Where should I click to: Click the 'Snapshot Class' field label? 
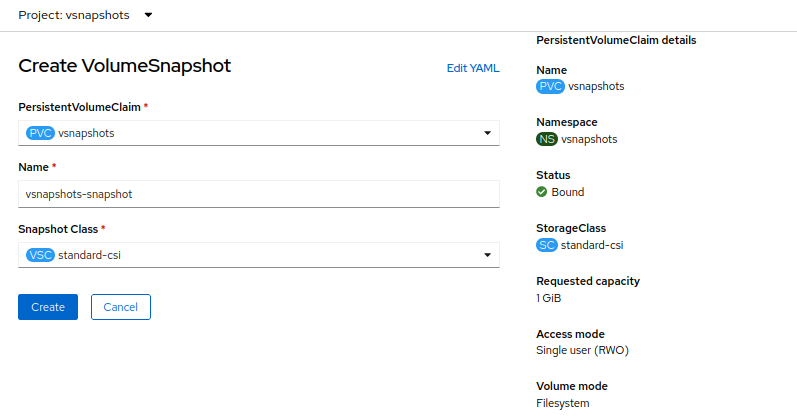pyautogui.click(x=58, y=229)
